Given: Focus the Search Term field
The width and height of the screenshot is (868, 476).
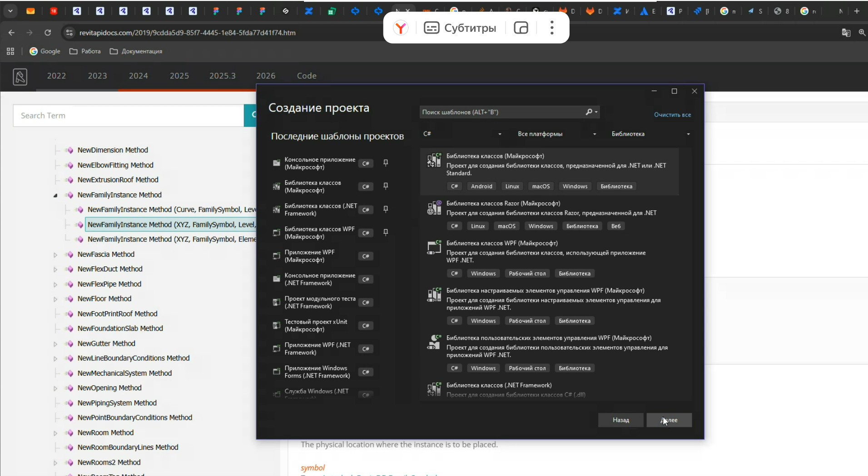Looking at the screenshot, I should (x=129, y=116).
